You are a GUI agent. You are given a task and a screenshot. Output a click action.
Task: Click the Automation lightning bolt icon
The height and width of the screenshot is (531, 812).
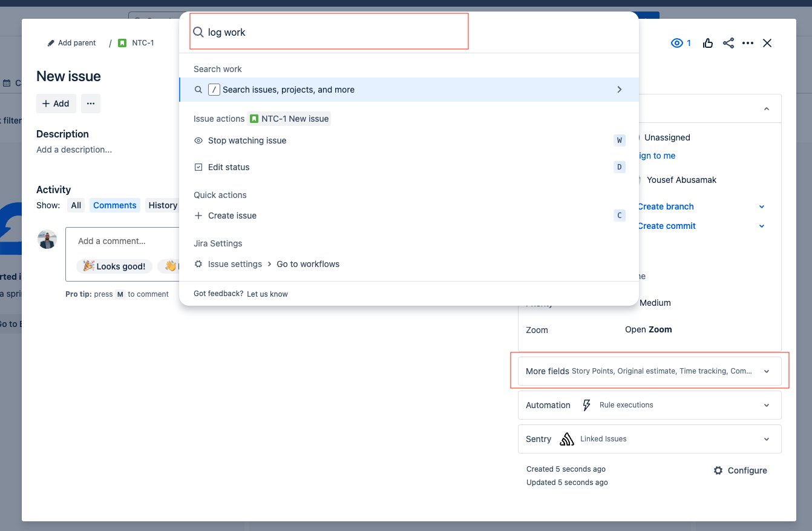pos(586,404)
